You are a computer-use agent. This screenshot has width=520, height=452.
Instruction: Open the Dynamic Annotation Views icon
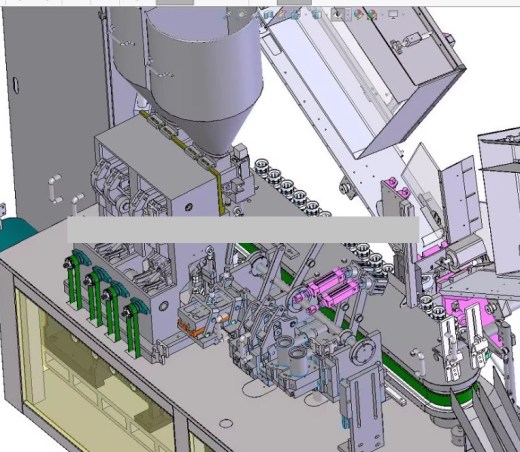click(281, 14)
